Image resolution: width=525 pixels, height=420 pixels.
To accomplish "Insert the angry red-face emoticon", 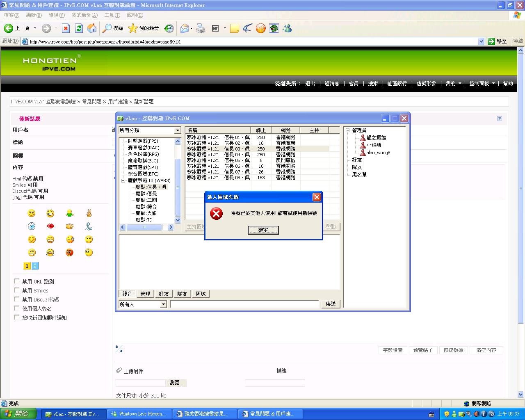I will click(x=70, y=252).
